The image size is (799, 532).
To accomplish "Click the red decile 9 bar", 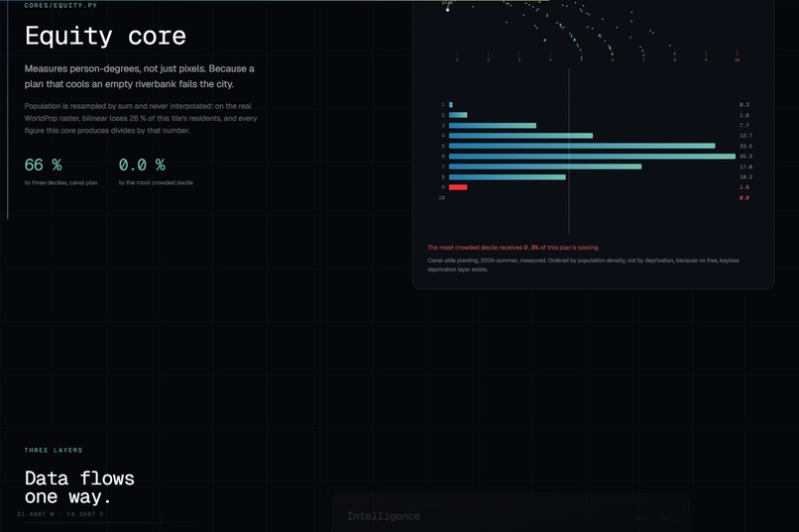I will 458,187.
